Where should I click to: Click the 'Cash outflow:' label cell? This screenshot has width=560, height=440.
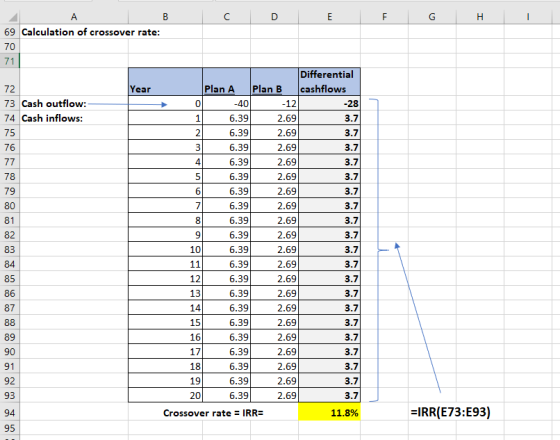click(74, 104)
